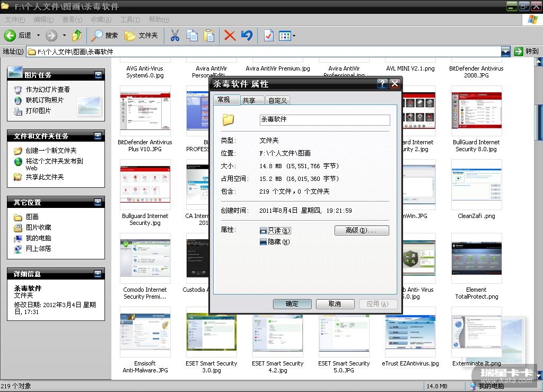The image size is (543, 392).
Task: Open the Back button history dropdown arrow
Action: coord(38,36)
